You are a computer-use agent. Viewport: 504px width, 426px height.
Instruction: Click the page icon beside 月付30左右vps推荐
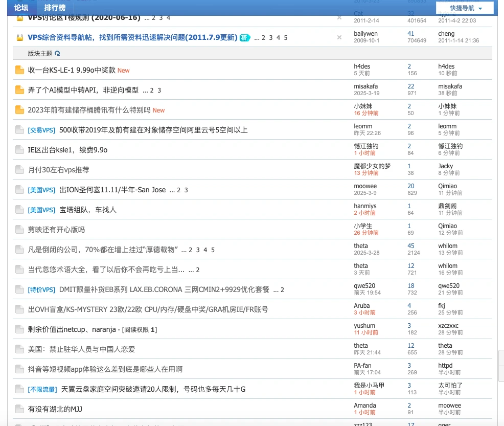click(19, 170)
